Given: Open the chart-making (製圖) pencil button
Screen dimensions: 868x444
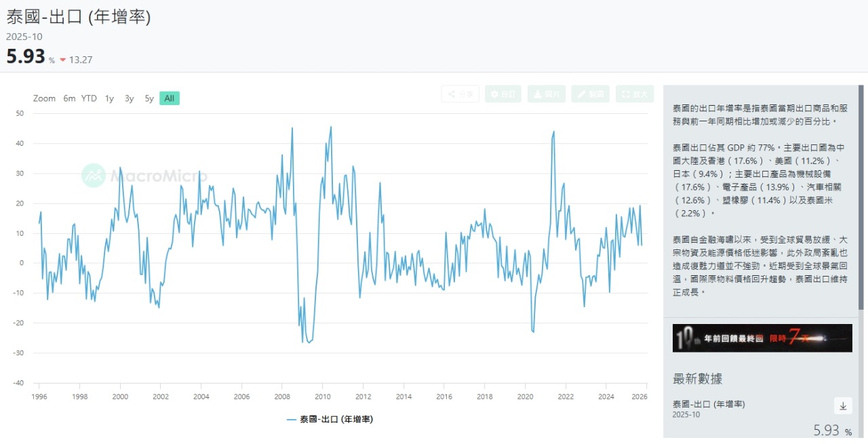Looking at the screenshot, I should (x=590, y=94).
